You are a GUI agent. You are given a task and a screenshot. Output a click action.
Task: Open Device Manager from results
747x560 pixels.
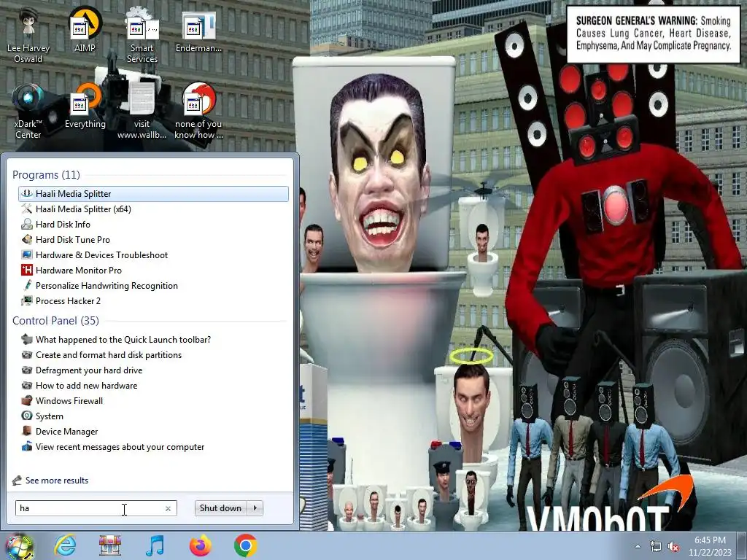[153, 432]
